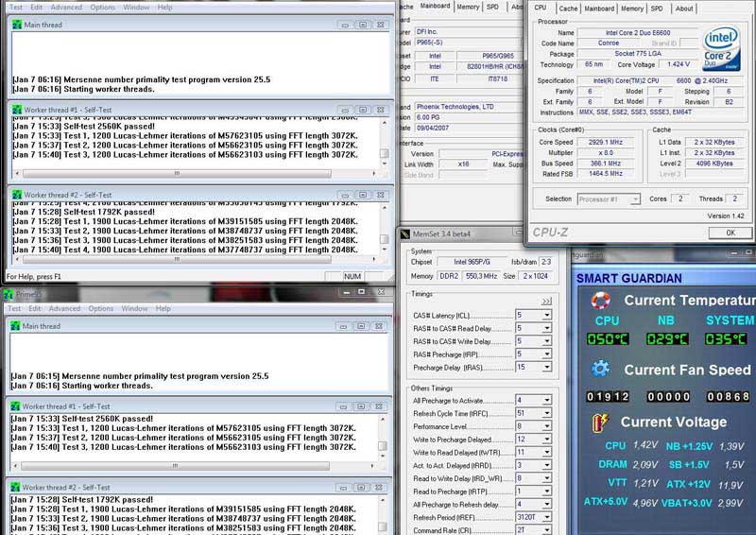Screen dimensions: 756x535
Task: Open the Advanced menu in top Prime95
Action: coord(66,8)
